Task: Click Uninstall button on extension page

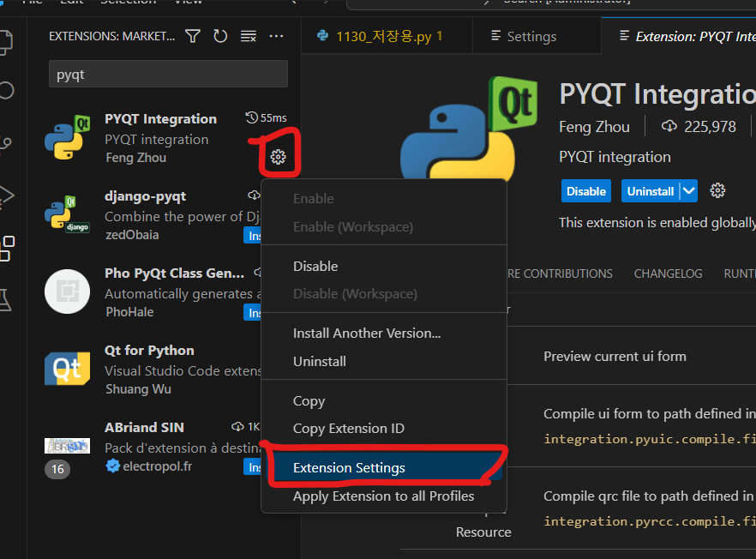Action: pyautogui.click(x=651, y=191)
